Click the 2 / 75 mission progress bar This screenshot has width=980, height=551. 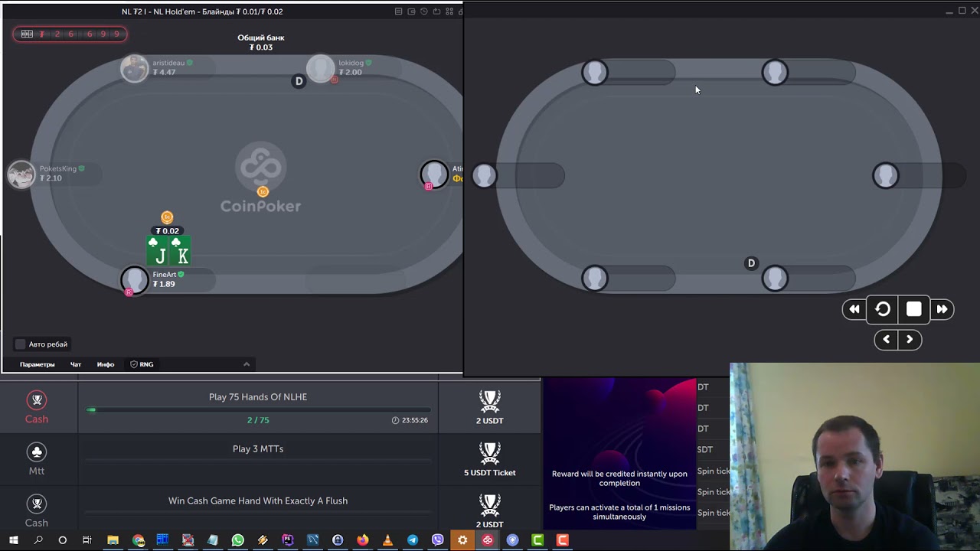[258, 410]
